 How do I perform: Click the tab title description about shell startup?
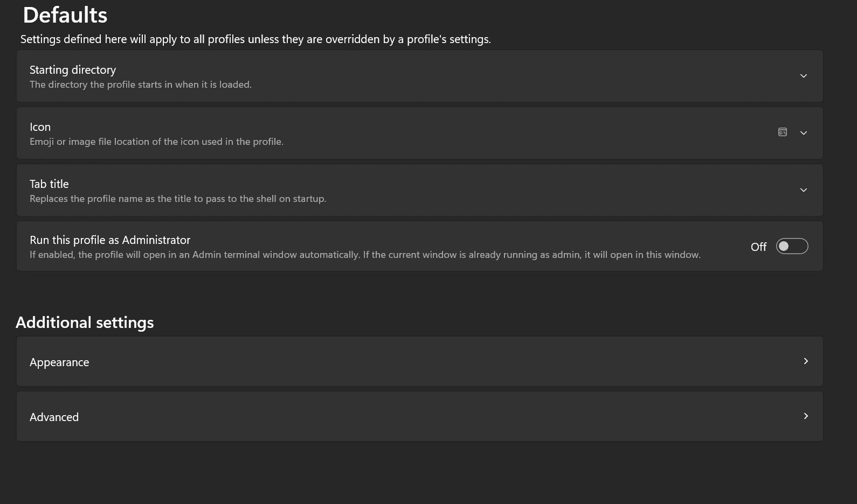178,199
